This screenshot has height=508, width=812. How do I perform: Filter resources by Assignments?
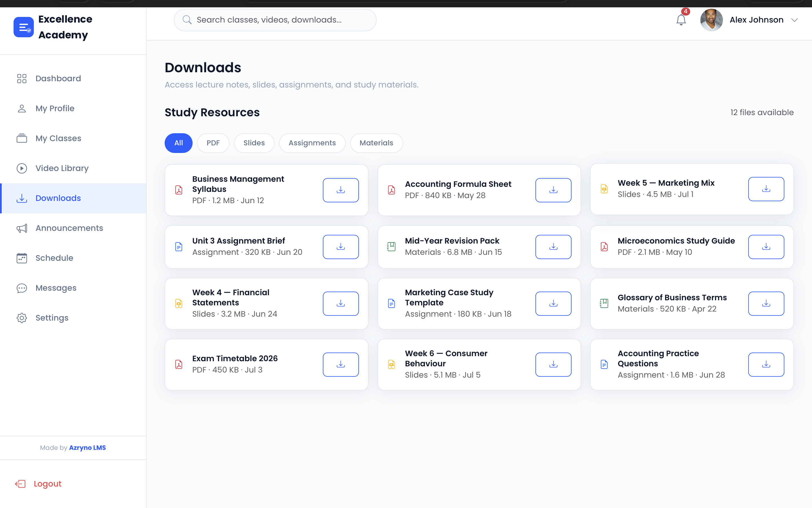(312, 143)
